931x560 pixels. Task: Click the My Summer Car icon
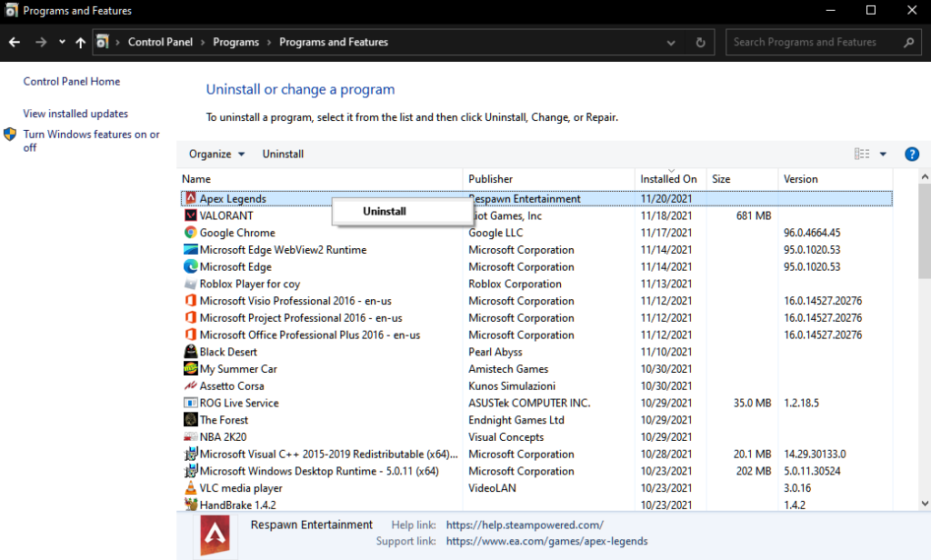[x=191, y=368]
